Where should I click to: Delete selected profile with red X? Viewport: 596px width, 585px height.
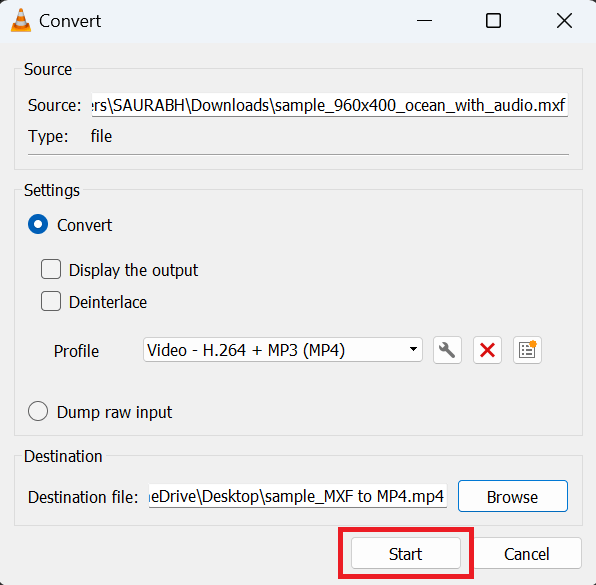(487, 350)
